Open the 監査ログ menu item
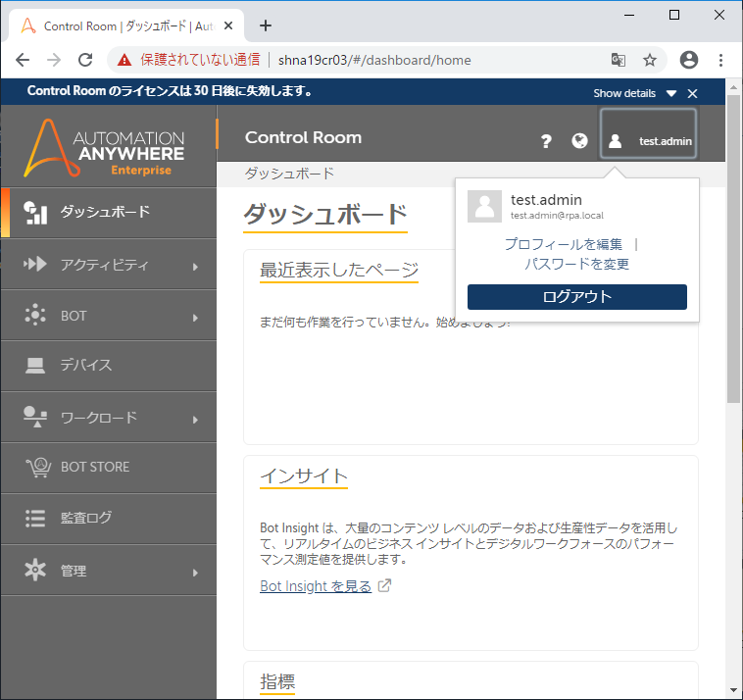 [x=109, y=519]
